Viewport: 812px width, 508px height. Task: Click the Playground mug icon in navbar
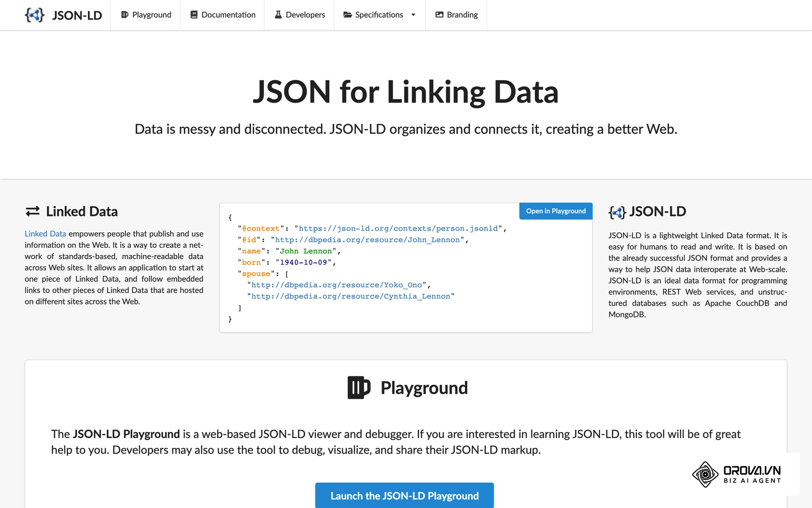point(125,15)
